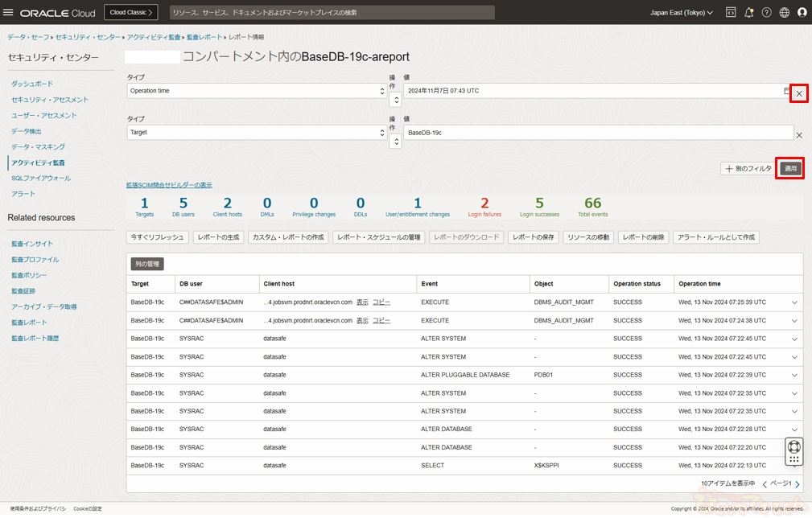
Task: Open the hamburger navigation menu
Action: pos(9,13)
